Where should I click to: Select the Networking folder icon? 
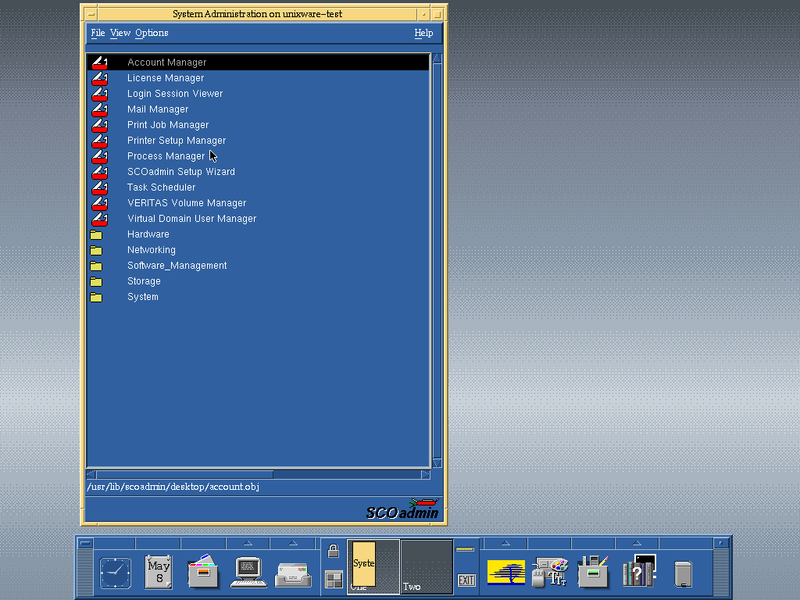96,250
